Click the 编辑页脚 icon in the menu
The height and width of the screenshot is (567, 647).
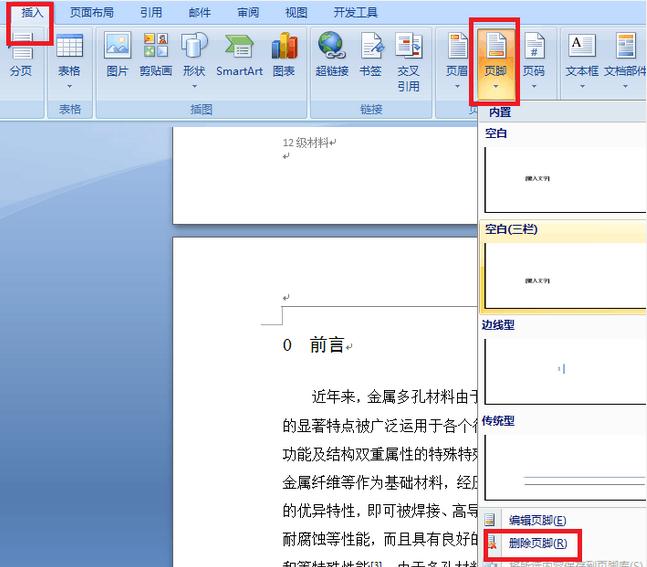tap(490, 520)
